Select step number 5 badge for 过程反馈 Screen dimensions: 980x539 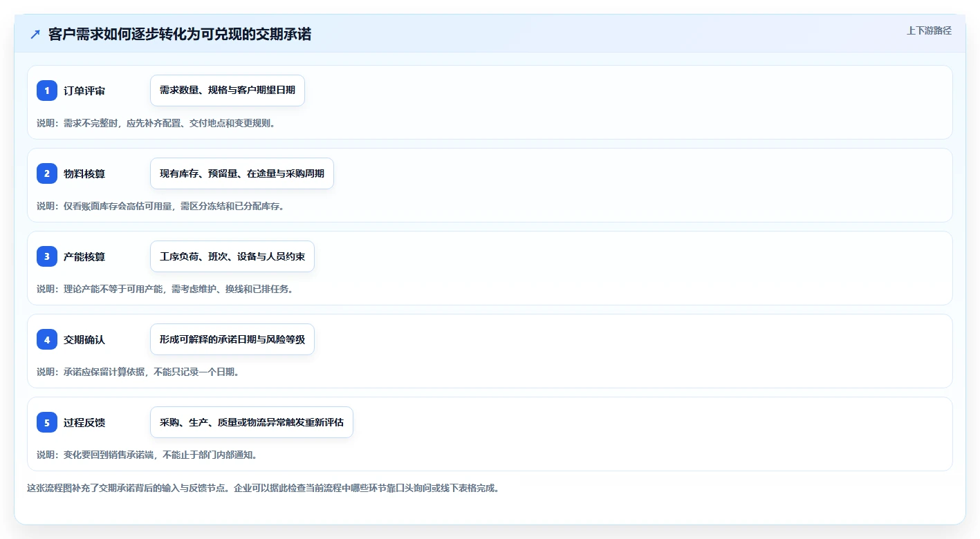click(47, 422)
